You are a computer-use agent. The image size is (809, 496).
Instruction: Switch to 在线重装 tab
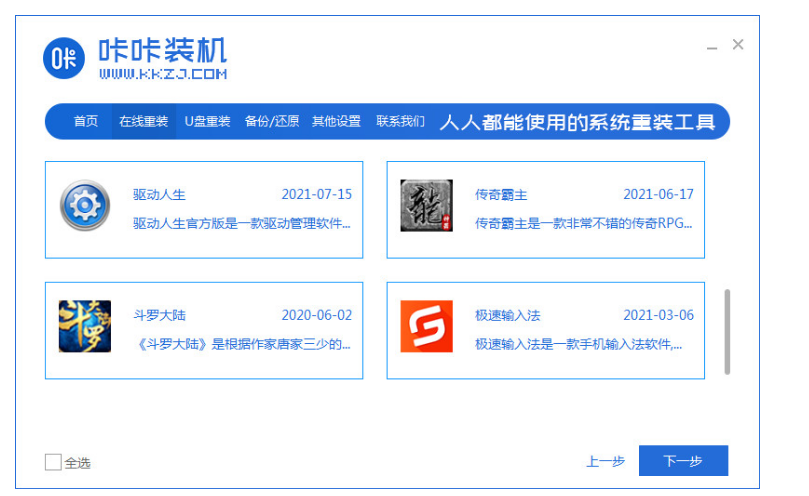point(143,121)
